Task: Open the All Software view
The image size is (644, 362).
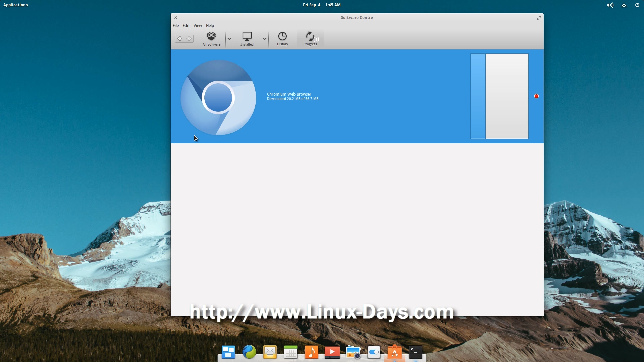Action: point(211,39)
